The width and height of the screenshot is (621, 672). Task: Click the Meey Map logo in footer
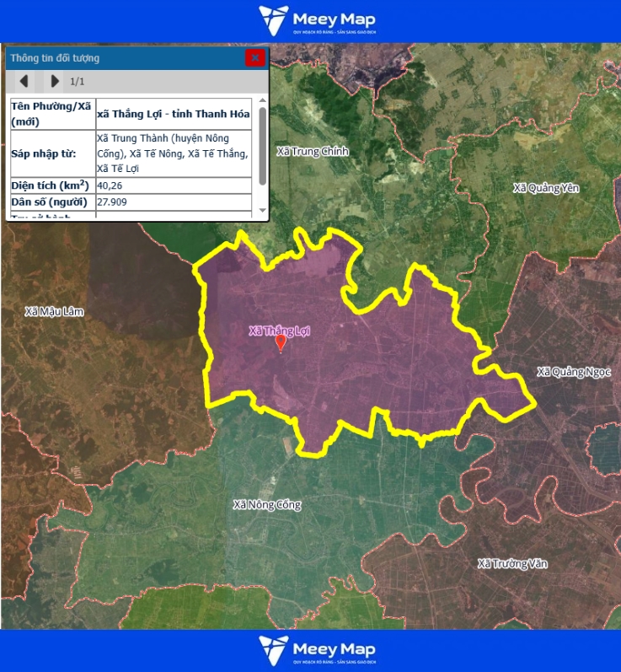(317, 651)
